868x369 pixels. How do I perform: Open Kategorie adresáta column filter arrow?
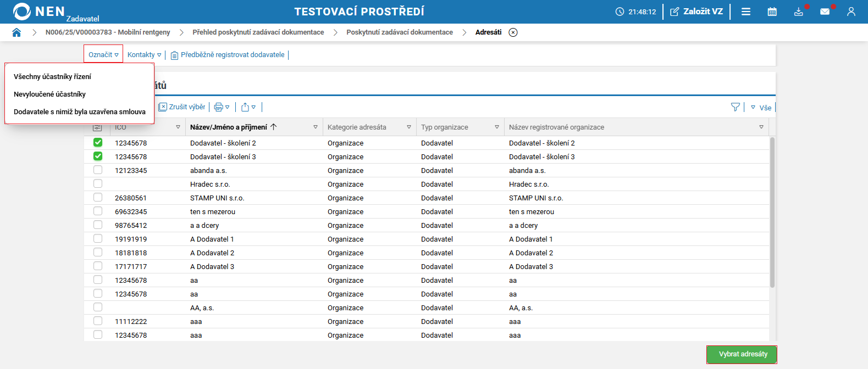coord(409,127)
